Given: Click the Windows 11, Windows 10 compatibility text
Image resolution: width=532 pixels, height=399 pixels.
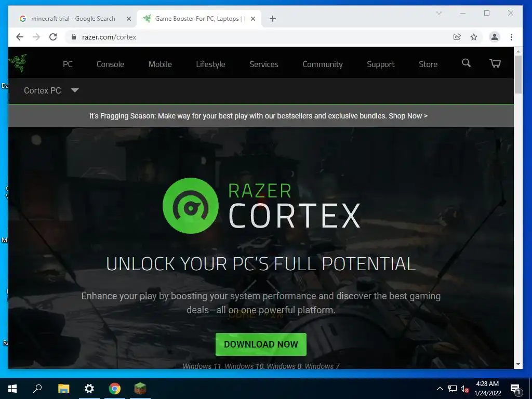Looking at the screenshot, I should pyautogui.click(x=261, y=366).
